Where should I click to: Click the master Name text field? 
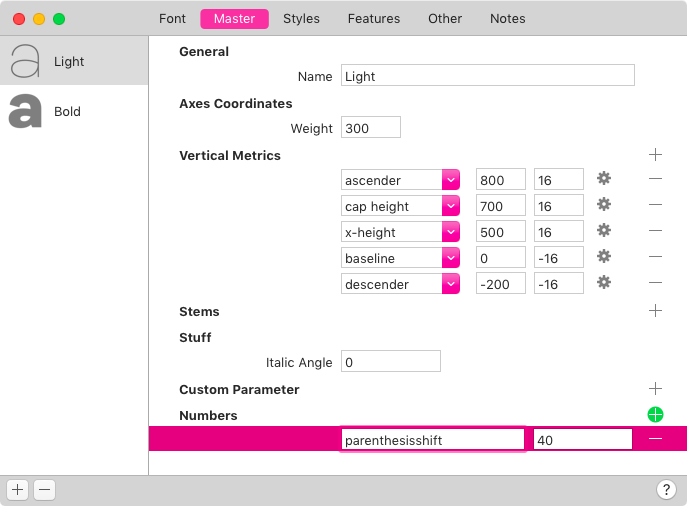pyautogui.click(x=488, y=76)
